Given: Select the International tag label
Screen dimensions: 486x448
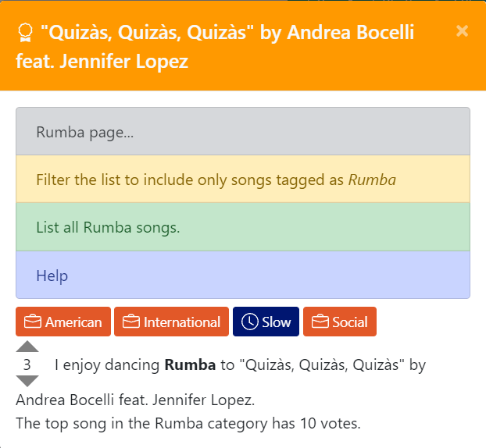Looking at the screenshot, I should tap(182, 322).
